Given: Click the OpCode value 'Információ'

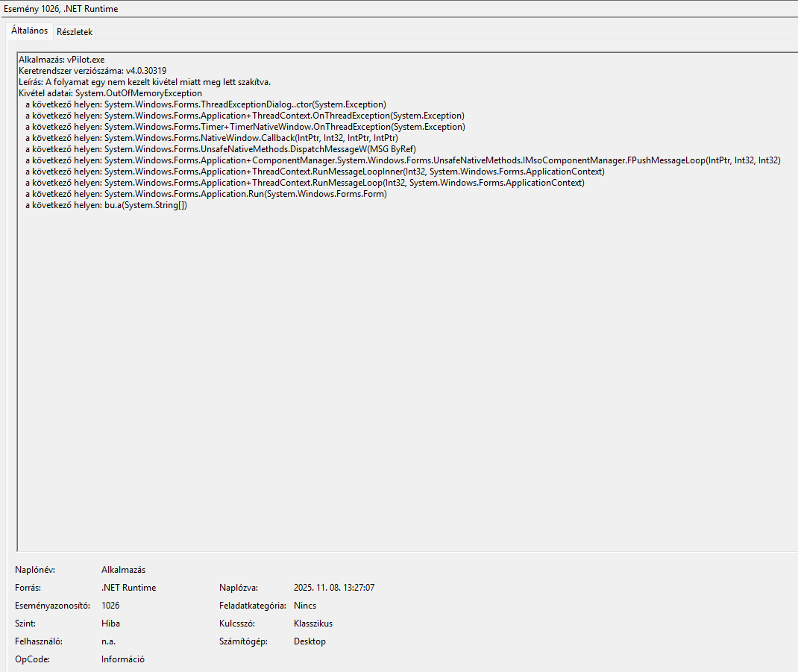Looking at the screenshot, I should [x=123, y=659].
